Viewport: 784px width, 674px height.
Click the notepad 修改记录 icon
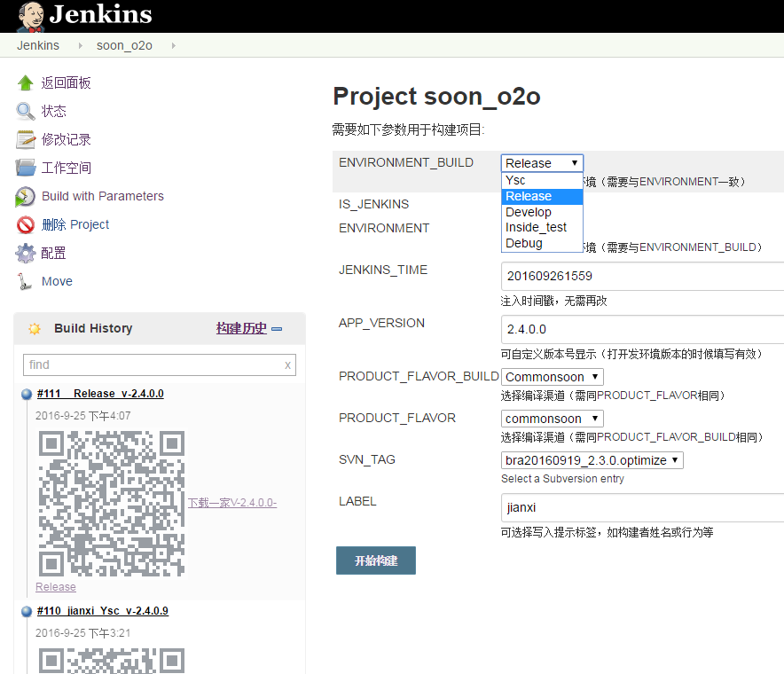25,139
